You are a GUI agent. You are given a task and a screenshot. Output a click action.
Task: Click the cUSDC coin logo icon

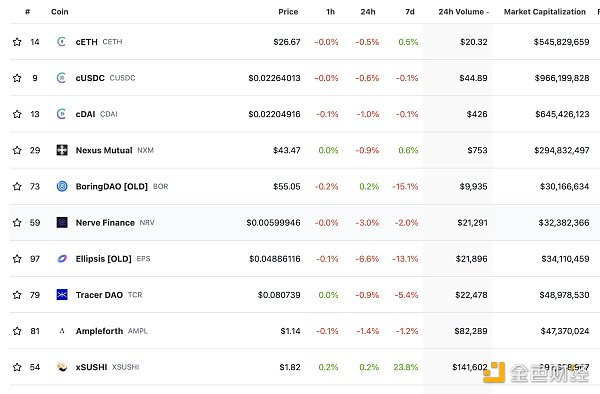pyautogui.click(x=62, y=78)
